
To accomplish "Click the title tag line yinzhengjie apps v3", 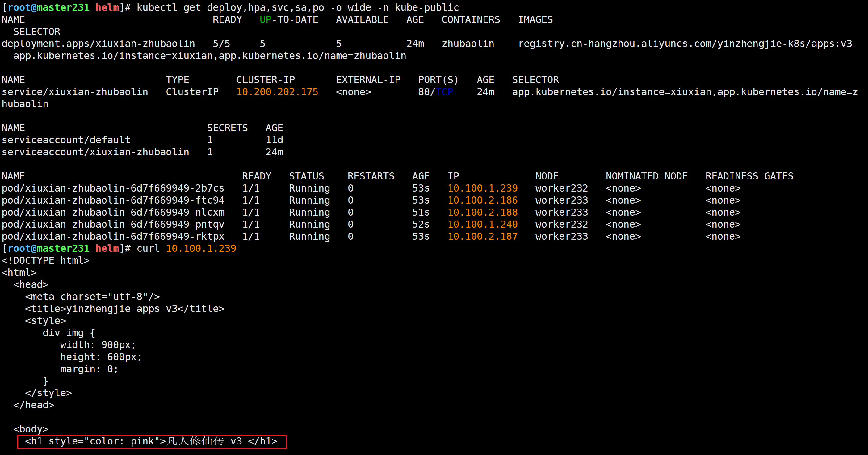I will click(x=124, y=309).
